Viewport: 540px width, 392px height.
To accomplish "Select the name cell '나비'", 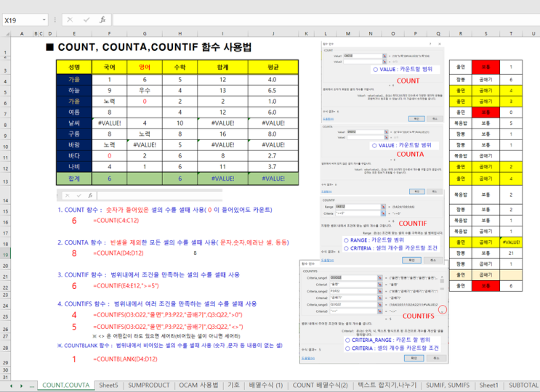I will coord(74,166).
